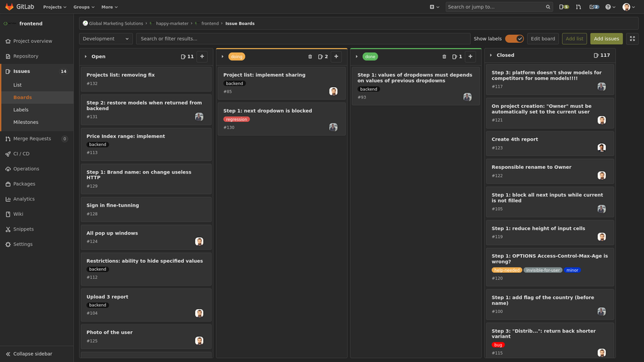Screen dimensions: 644x362
Task: Click the Operations icon in sidebar
Action: click(x=8, y=169)
